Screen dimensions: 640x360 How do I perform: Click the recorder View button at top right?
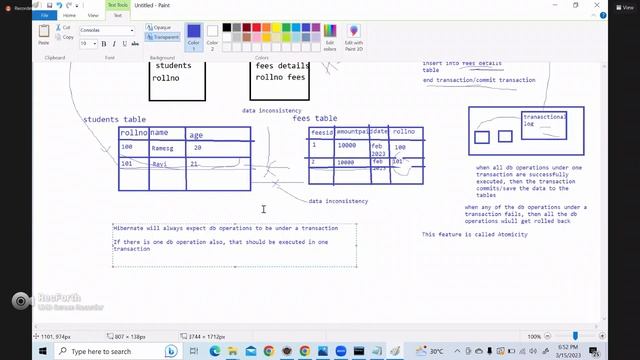[624, 7]
